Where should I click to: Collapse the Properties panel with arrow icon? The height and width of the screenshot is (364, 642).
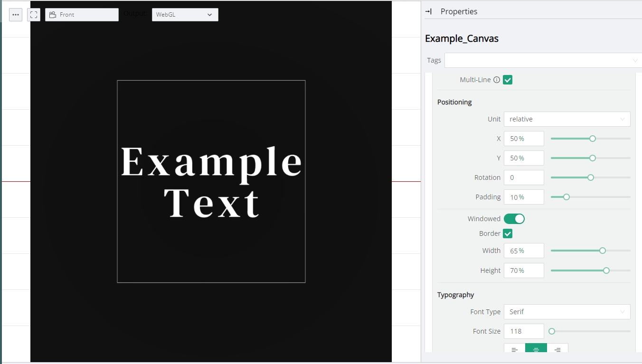(x=428, y=11)
